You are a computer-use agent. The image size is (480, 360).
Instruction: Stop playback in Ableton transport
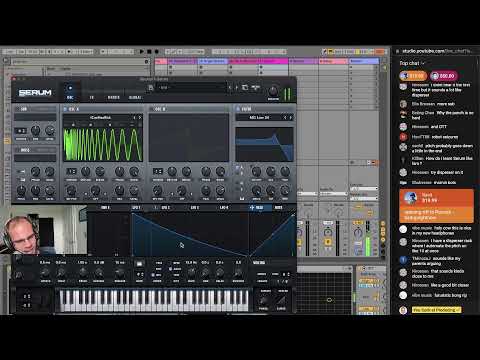(149, 52)
